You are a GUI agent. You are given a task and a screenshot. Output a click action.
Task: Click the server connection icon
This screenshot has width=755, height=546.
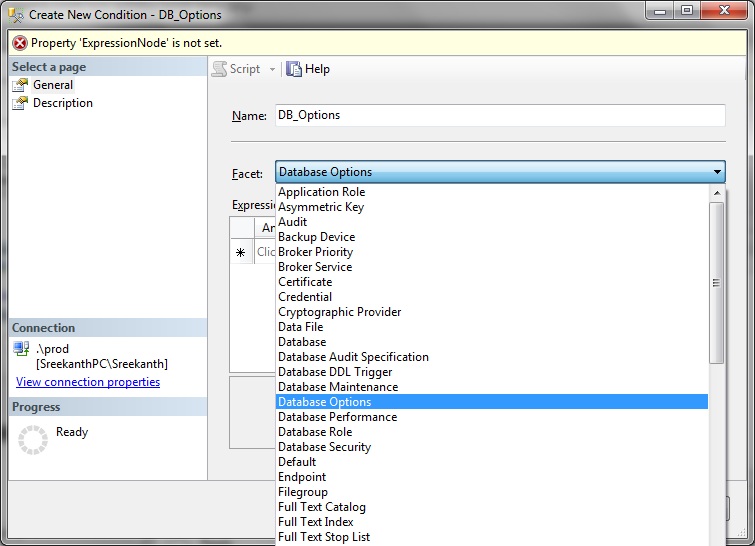point(21,349)
